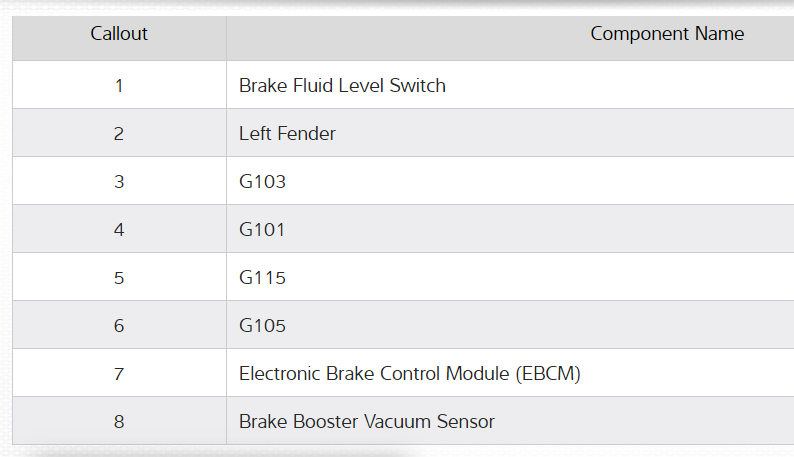Click the Component Name column header
The width and height of the screenshot is (794, 457).
[667, 34]
